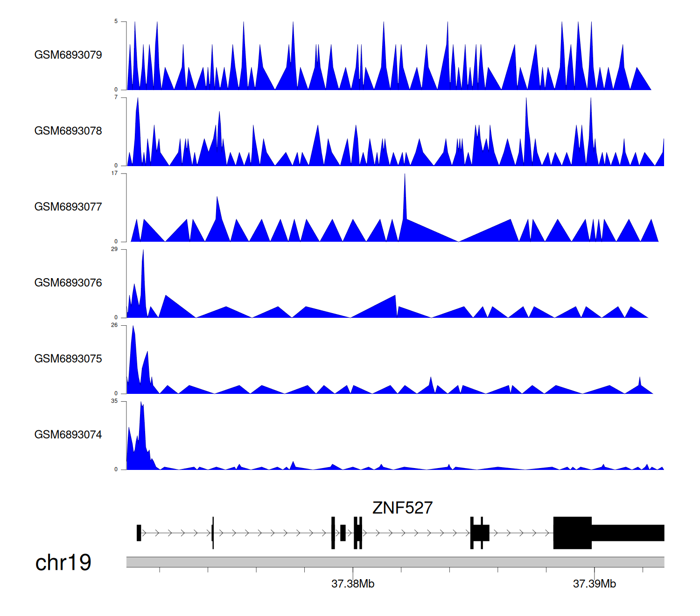The image size is (700, 616).
Task: Select the first exon of ZNF527
Action: [139, 533]
